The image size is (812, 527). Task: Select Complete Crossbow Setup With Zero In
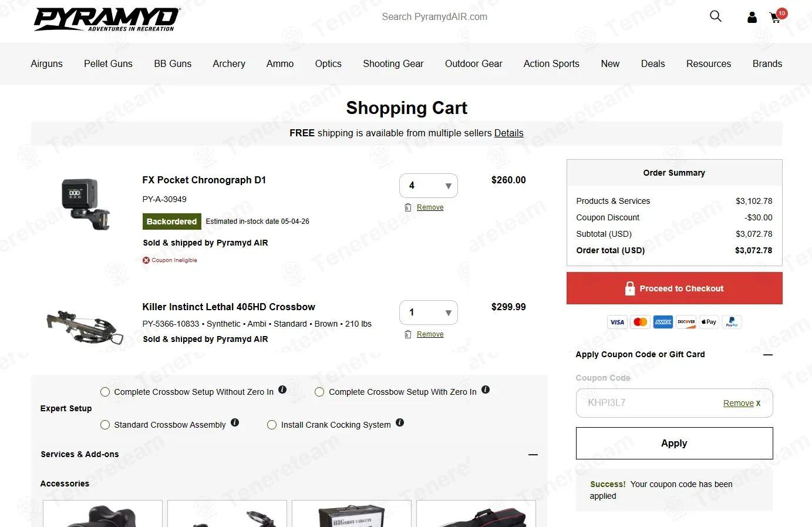(x=319, y=392)
